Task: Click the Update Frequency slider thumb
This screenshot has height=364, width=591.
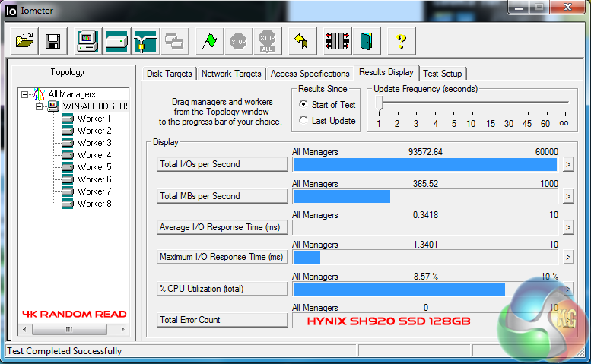Action: (380, 103)
